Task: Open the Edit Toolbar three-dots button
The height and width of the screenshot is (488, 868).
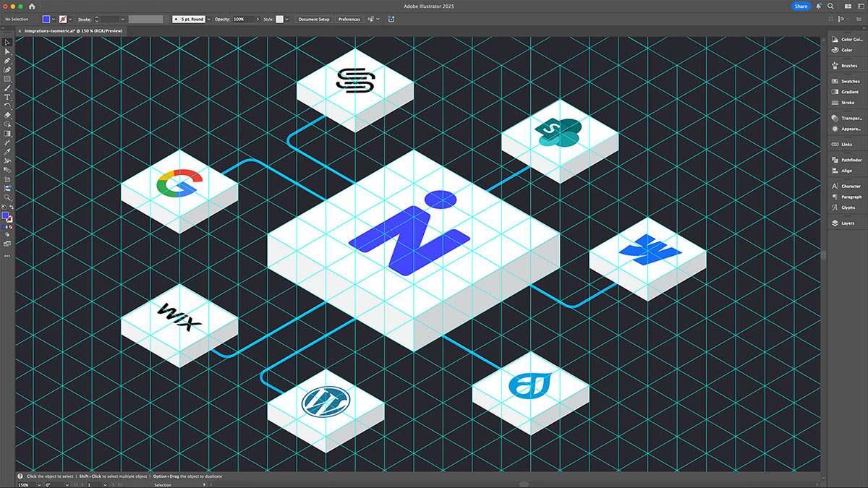Action: tap(7, 256)
